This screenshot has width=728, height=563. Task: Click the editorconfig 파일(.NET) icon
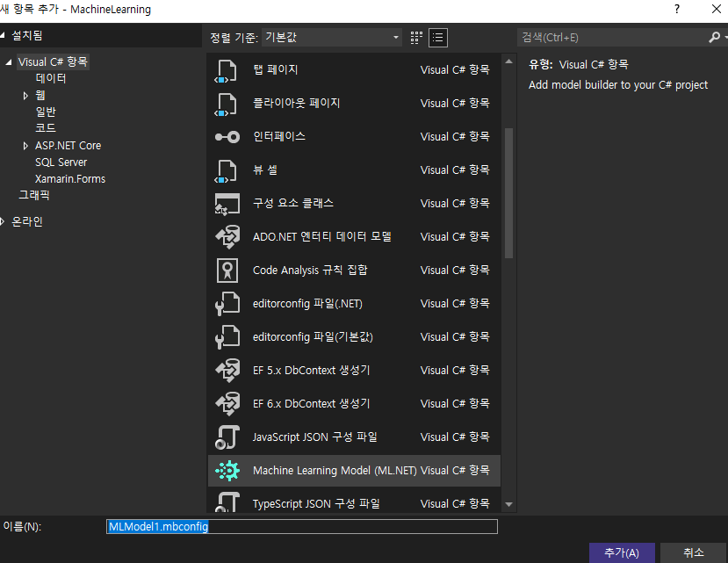pos(227,304)
